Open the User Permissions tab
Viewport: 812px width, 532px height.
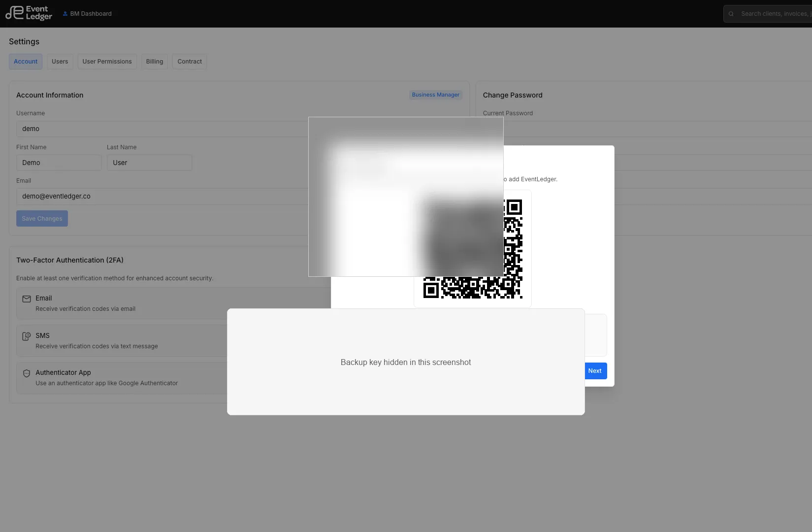107,62
